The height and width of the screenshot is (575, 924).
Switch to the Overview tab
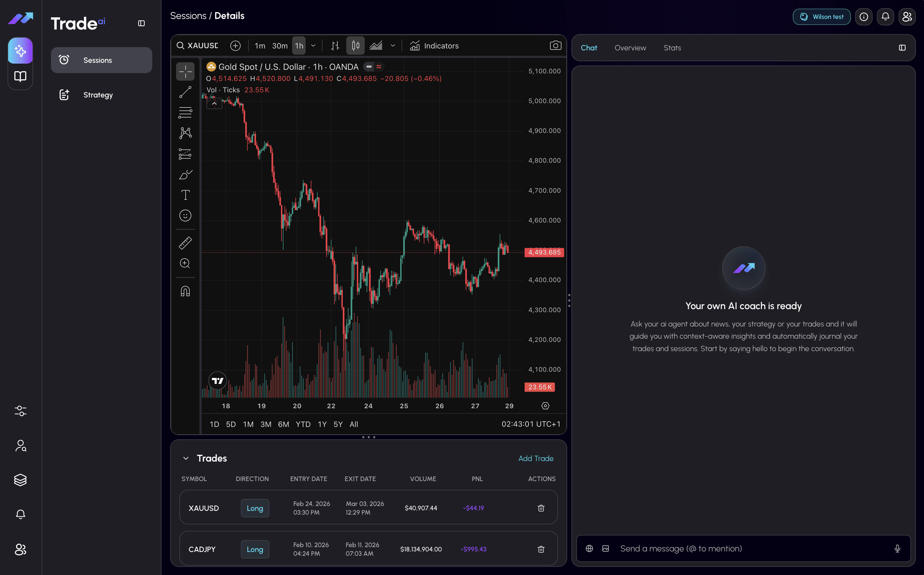point(630,48)
